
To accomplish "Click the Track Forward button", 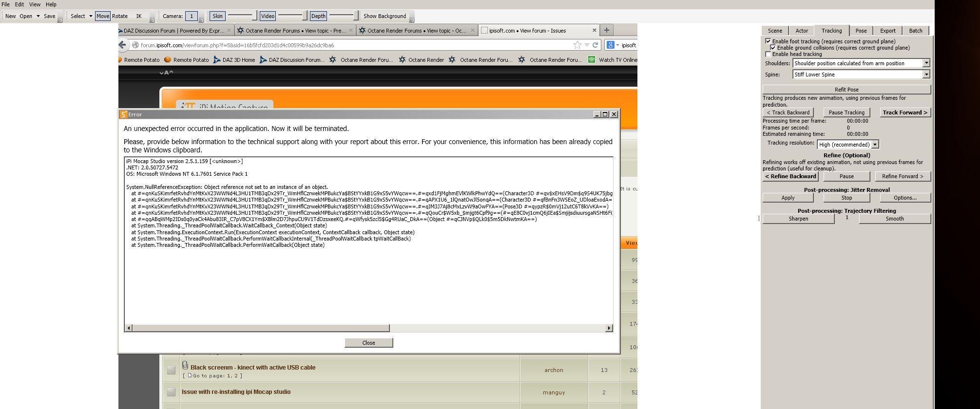I will (905, 112).
